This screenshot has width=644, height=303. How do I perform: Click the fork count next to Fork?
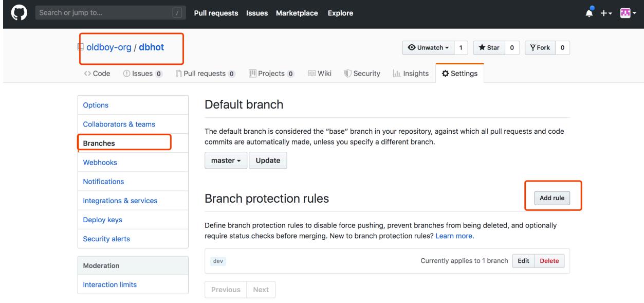tap(562, 48)
